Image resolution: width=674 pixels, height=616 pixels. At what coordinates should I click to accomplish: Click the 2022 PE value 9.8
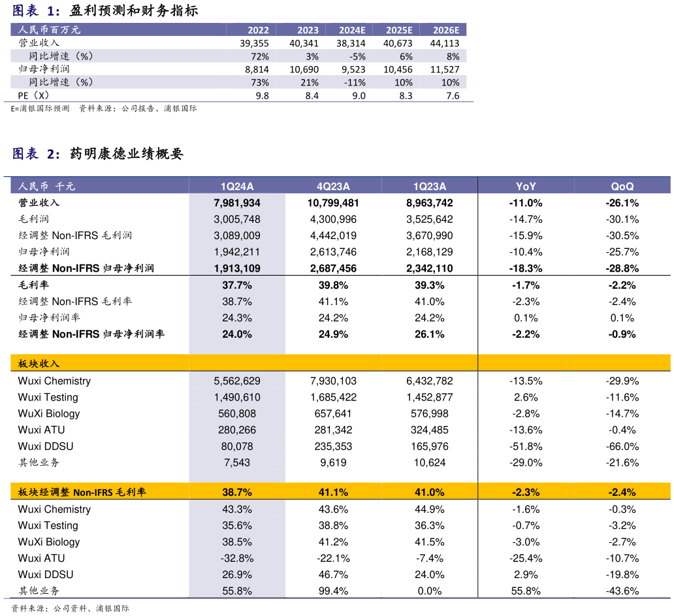262,95
